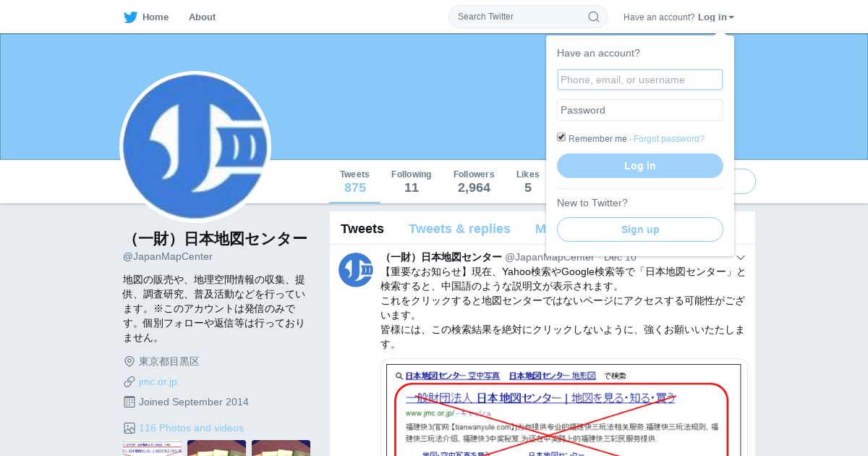The image size is (868, 456).
Task: Open the Likes 5 stat
Action: tap(528, 182)
